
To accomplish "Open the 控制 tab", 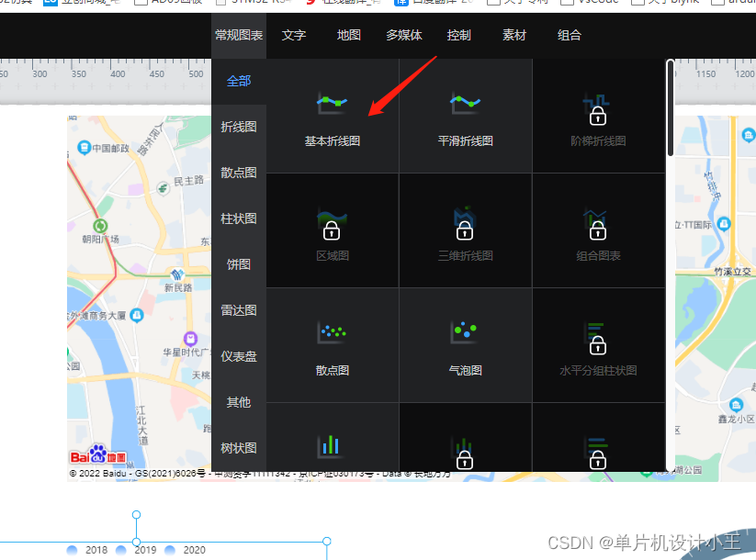I will (459, 35).
